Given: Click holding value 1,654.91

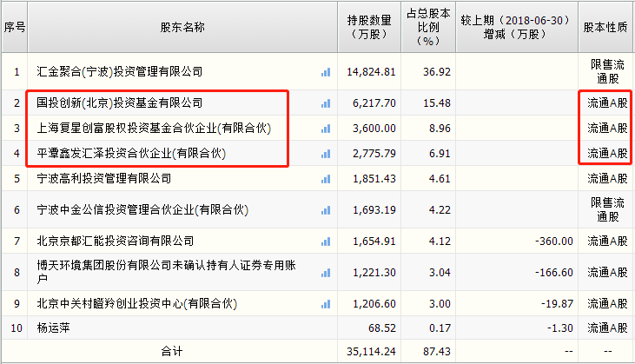Looking at the screenshot, I should 374,242.
